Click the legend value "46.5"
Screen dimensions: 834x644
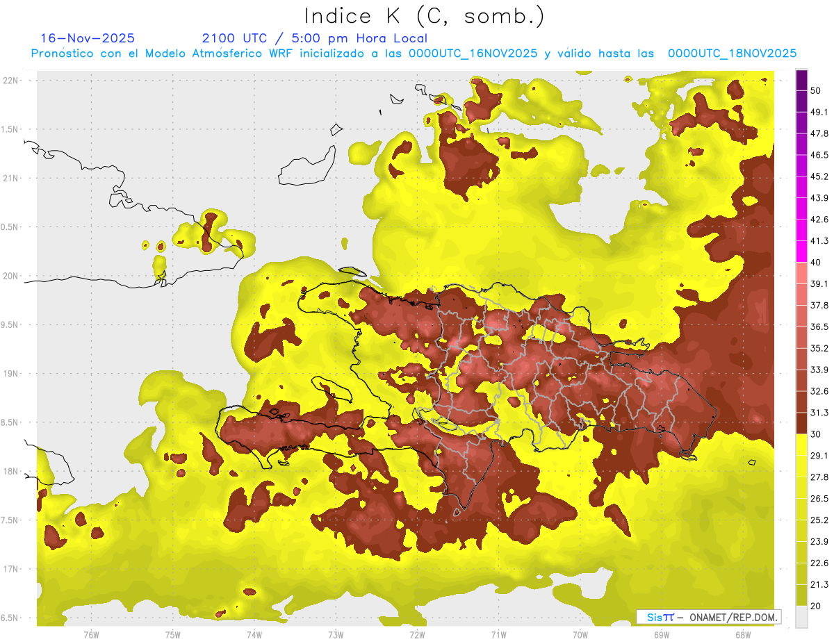click(819, 155)
